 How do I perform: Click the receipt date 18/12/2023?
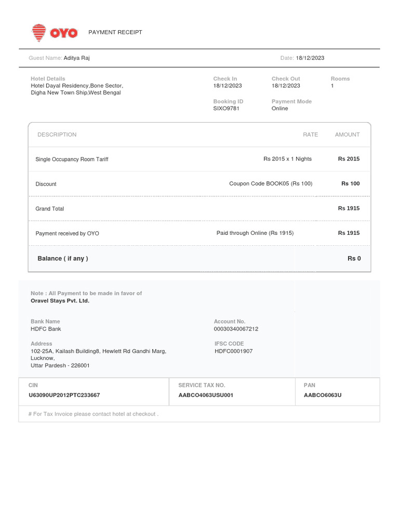coord(310,58)
